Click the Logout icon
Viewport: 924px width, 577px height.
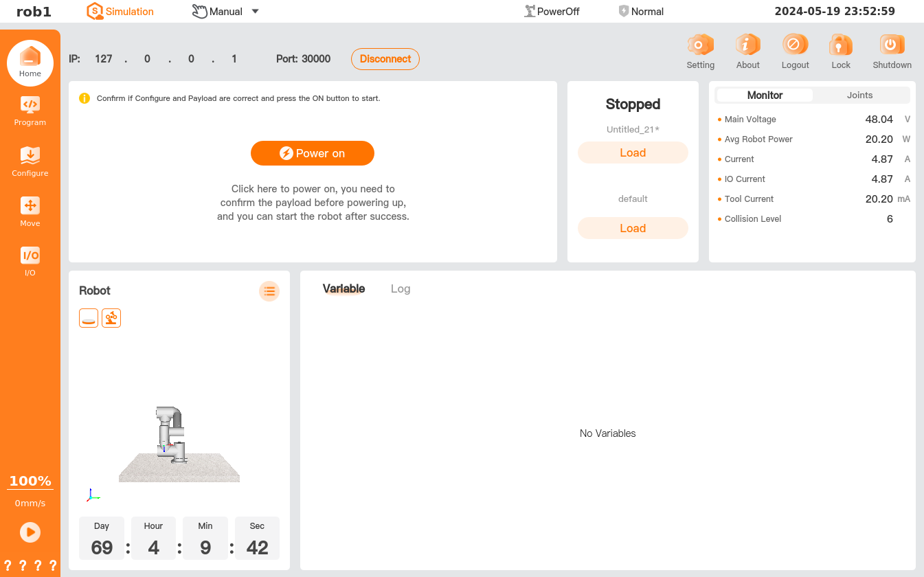795,46
